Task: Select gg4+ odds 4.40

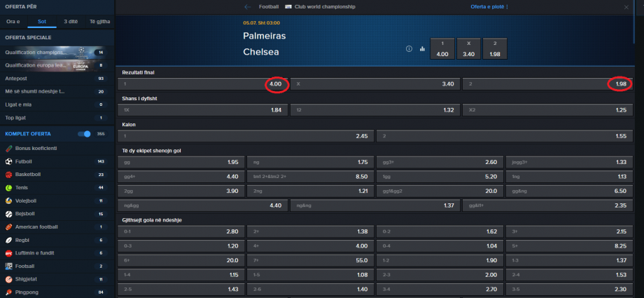Action: [181, 177]
